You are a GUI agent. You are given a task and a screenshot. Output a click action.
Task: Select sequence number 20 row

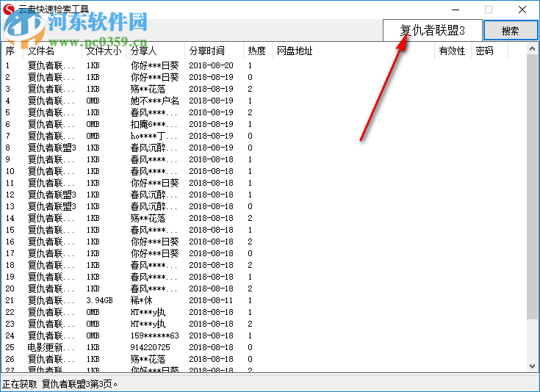click(x=10, y=288)
